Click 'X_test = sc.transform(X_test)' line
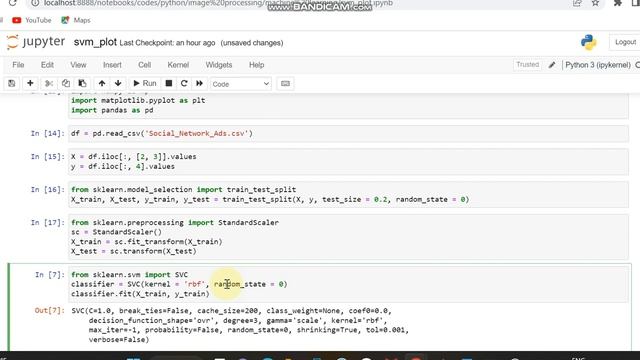Viewport: 640px width, 360px height. [133, 251]
